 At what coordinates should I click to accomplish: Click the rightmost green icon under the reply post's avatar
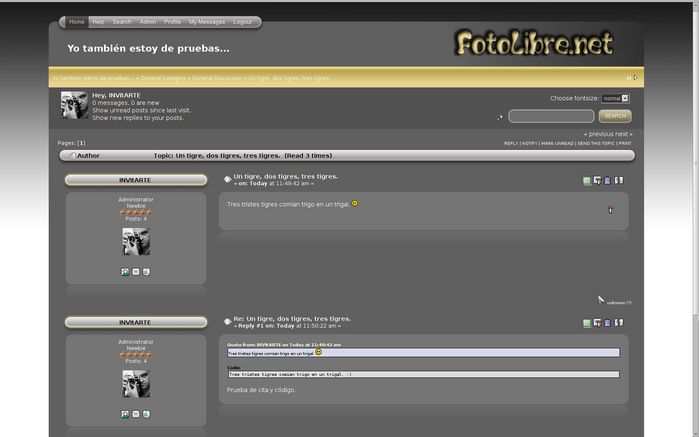[146, 414]
